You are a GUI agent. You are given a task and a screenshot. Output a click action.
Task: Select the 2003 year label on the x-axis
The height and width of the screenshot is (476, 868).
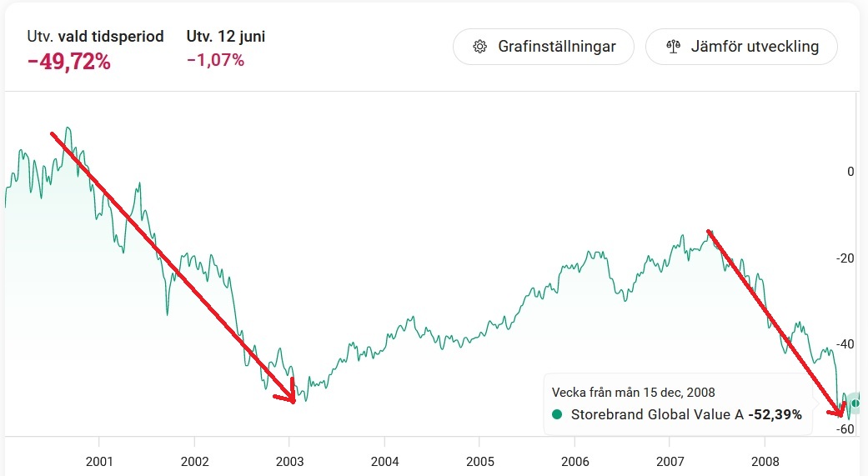(289, 461)
